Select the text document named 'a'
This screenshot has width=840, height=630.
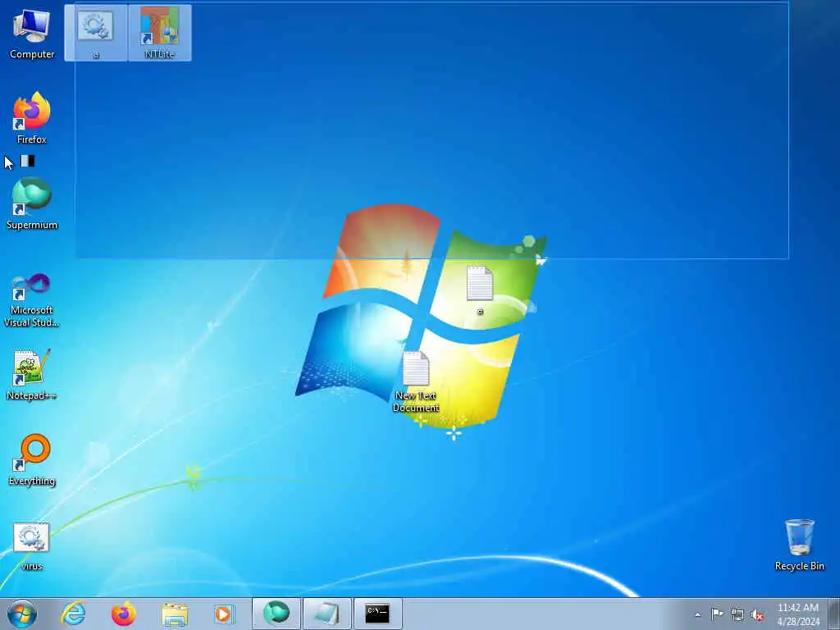click(479, 290)
